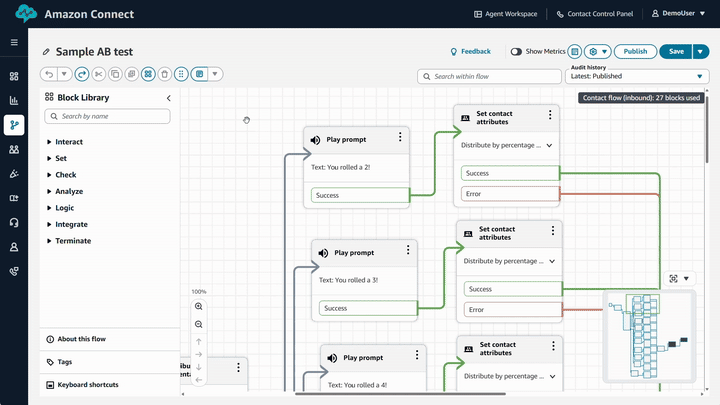Open the hamburger navigation menu
This screenshot has width=720, height=405.
14,43
